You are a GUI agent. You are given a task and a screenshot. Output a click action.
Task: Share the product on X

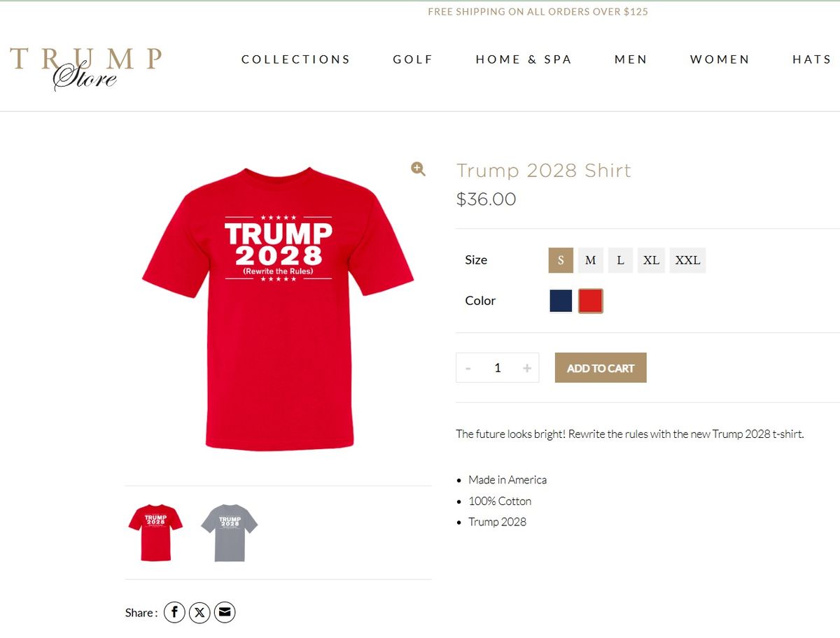(199, 613)
